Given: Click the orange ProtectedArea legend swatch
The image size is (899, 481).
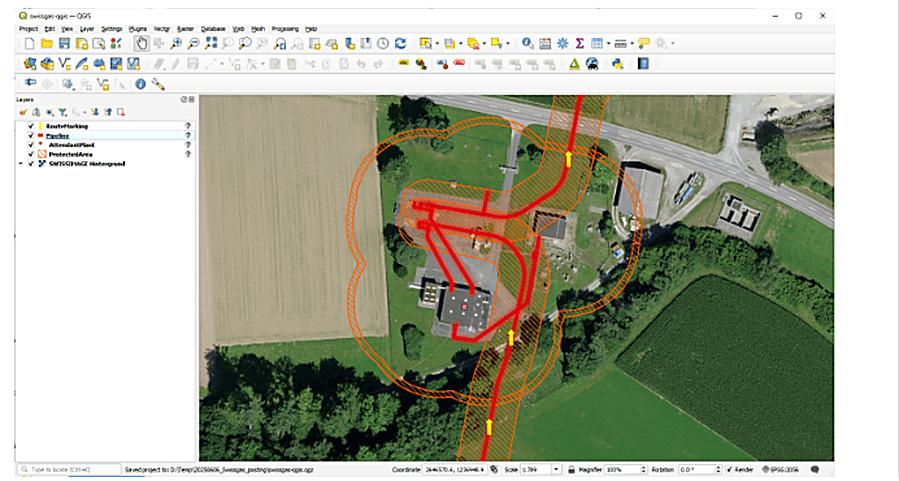Looking at the screenshot, I should pyautogui.click(x=42, y=154).
